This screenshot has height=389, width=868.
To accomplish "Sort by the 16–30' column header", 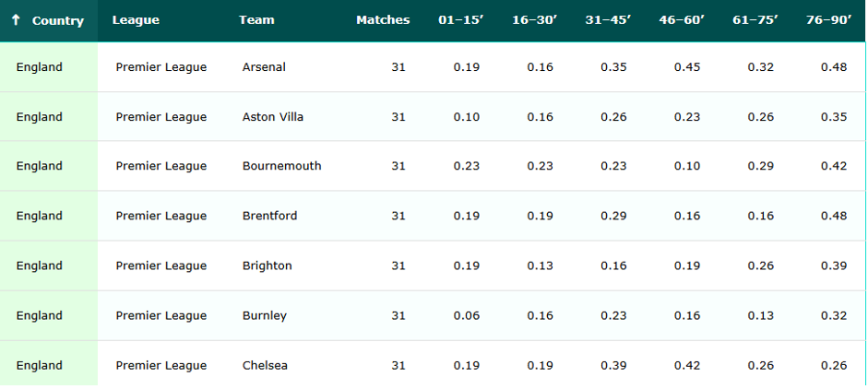I will [535, 20].
